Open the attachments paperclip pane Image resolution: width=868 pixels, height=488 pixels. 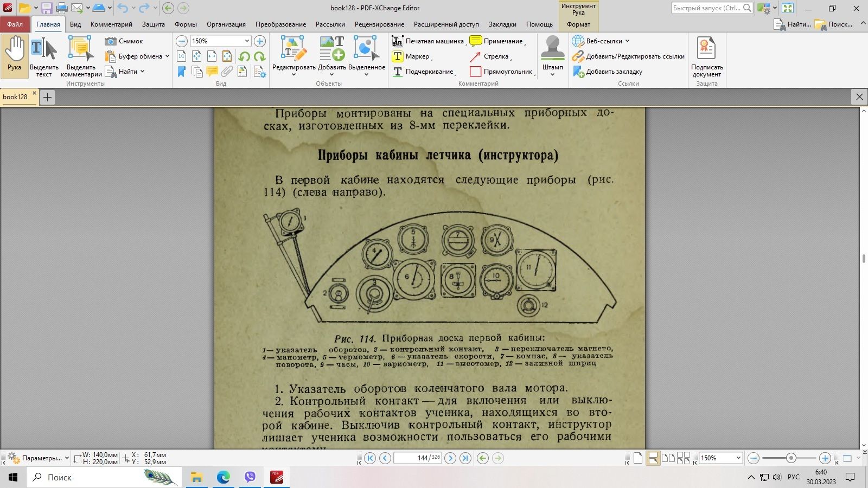227,72
